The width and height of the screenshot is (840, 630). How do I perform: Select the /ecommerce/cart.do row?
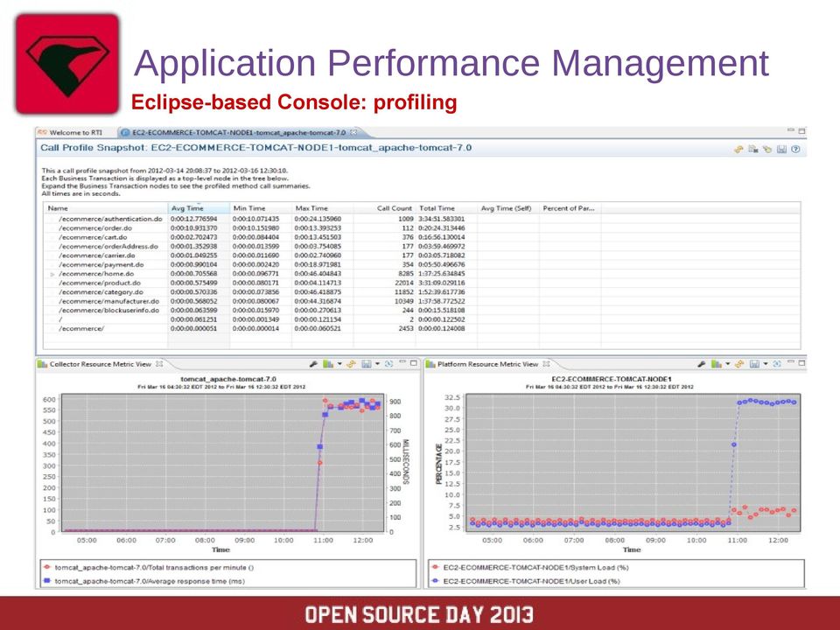422,237
